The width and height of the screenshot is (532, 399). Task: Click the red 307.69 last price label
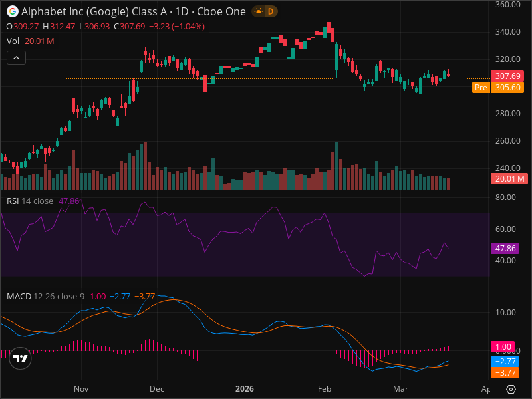[507, 76]
